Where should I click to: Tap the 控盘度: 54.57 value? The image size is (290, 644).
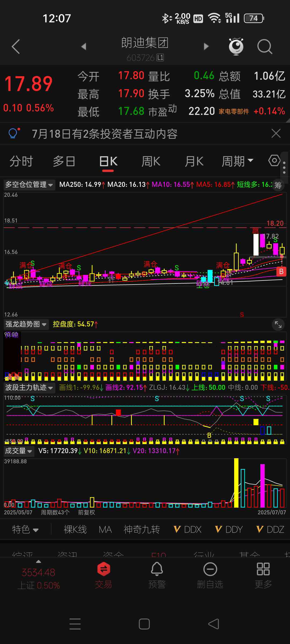point(75,324)
